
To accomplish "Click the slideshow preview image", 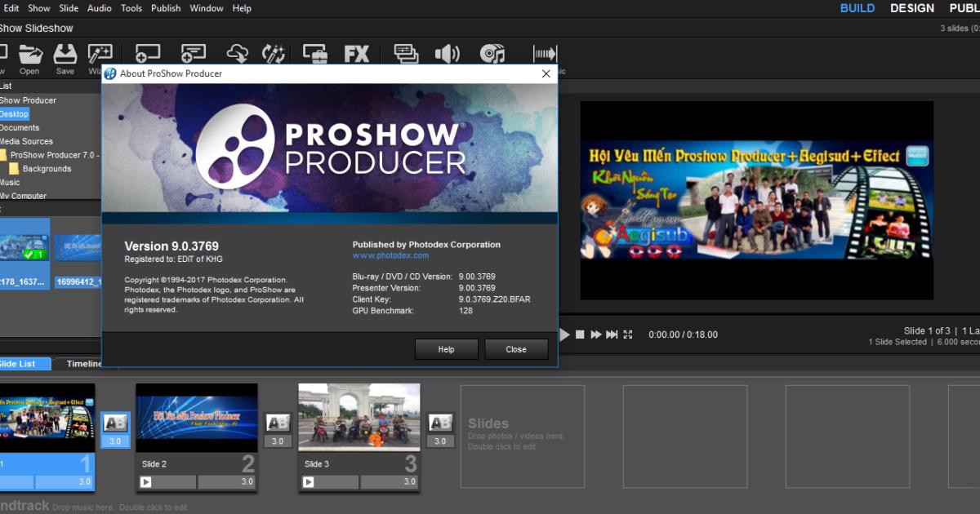I will 756,201.
